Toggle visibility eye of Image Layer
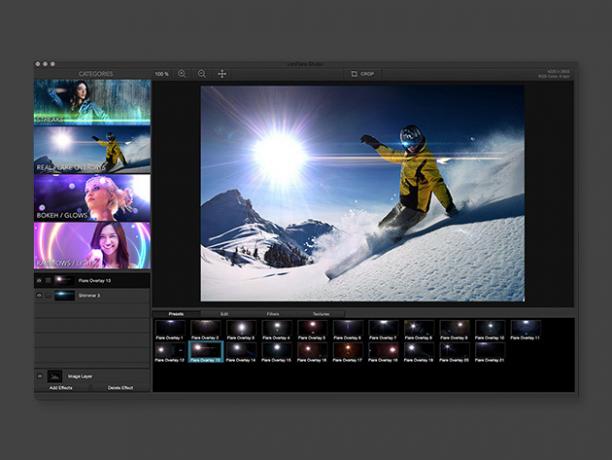Image resolution: width=612 pixels, height=460 pixels. [x=40, y=377]
